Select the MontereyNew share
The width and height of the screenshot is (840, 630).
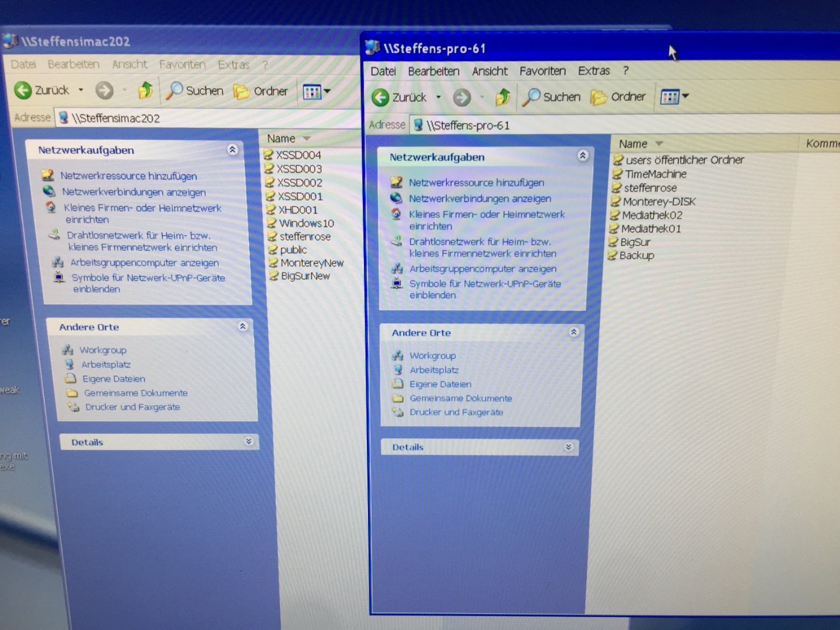click(x=306, y=263)
